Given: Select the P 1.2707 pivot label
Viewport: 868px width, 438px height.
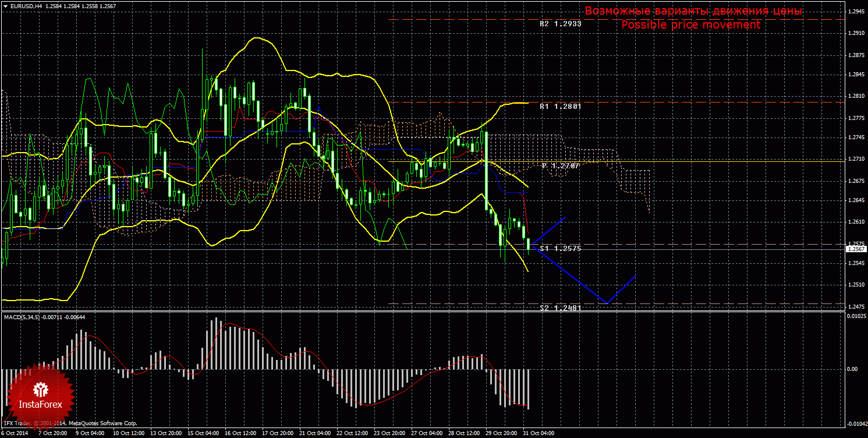Looking at the screenshot, I should click(x=560, y=166).
